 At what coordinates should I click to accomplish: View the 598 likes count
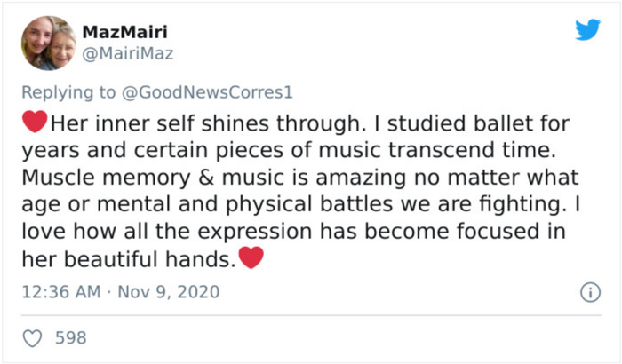point(70,337)
